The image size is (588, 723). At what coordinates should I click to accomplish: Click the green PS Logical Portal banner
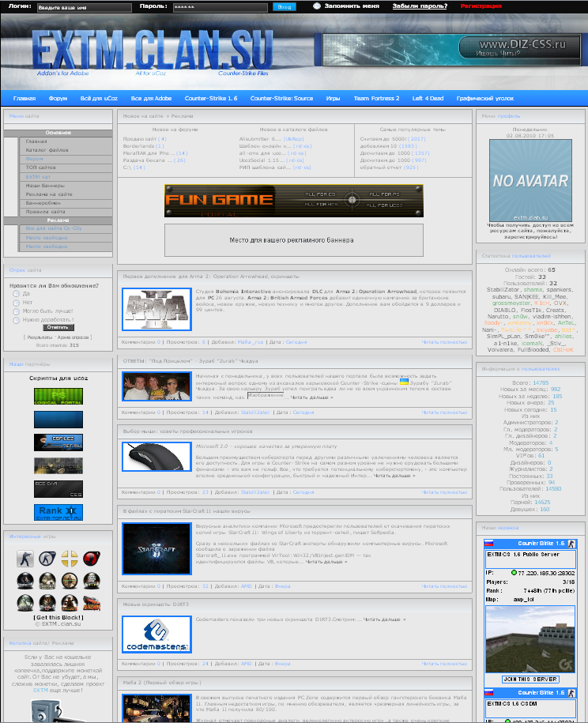[58, 395]
